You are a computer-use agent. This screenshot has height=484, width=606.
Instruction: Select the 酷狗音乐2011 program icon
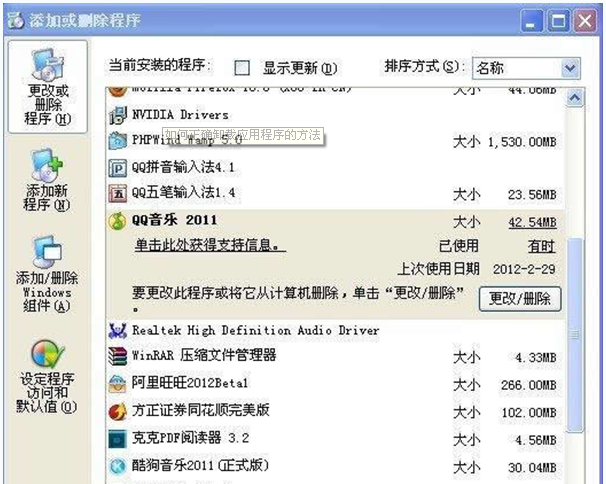[x=117, y=466]
